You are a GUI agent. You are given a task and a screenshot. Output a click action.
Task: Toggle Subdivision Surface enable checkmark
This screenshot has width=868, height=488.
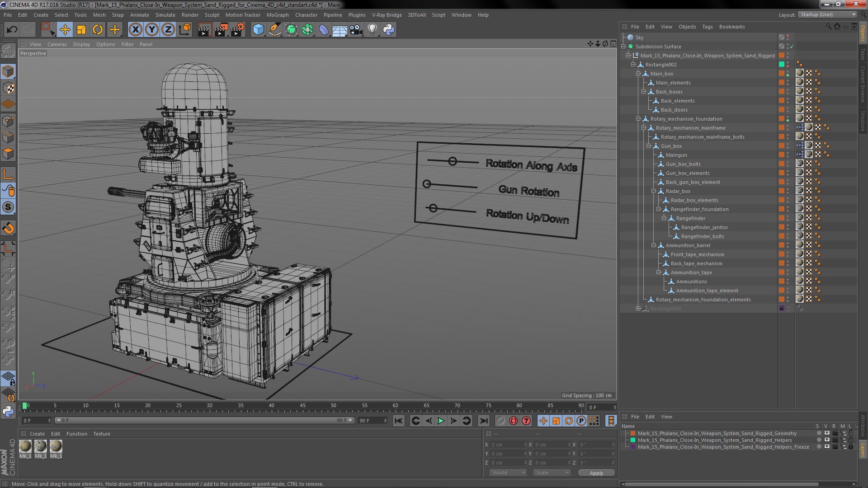click(792, 47)
